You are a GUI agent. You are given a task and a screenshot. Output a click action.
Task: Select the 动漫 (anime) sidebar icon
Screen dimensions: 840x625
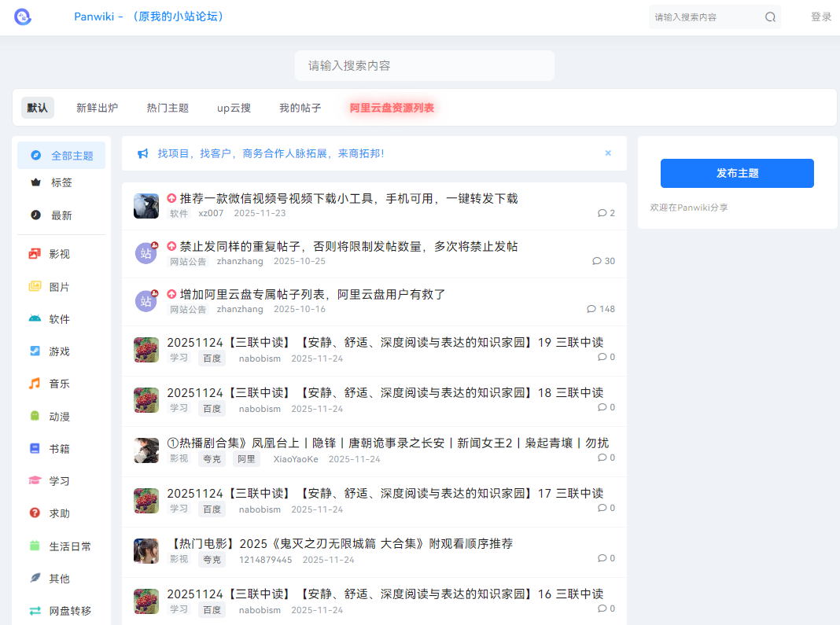pos(34,416)
